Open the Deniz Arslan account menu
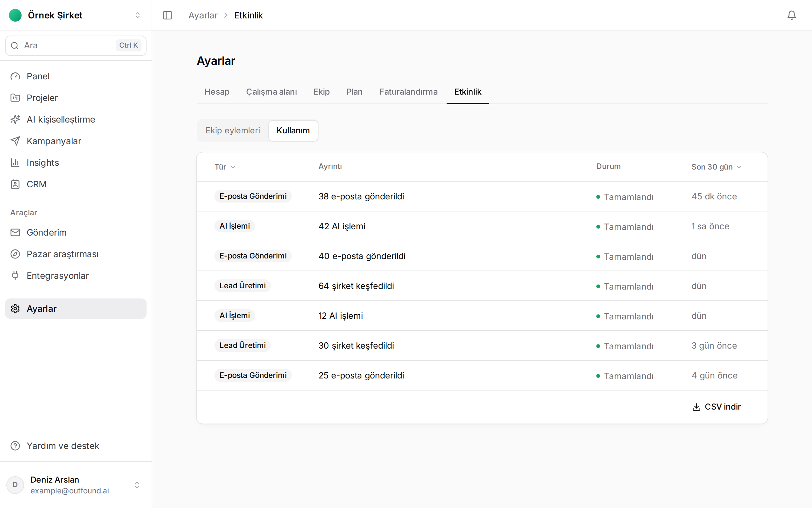812x508 pixels. [x=76, y=485]
